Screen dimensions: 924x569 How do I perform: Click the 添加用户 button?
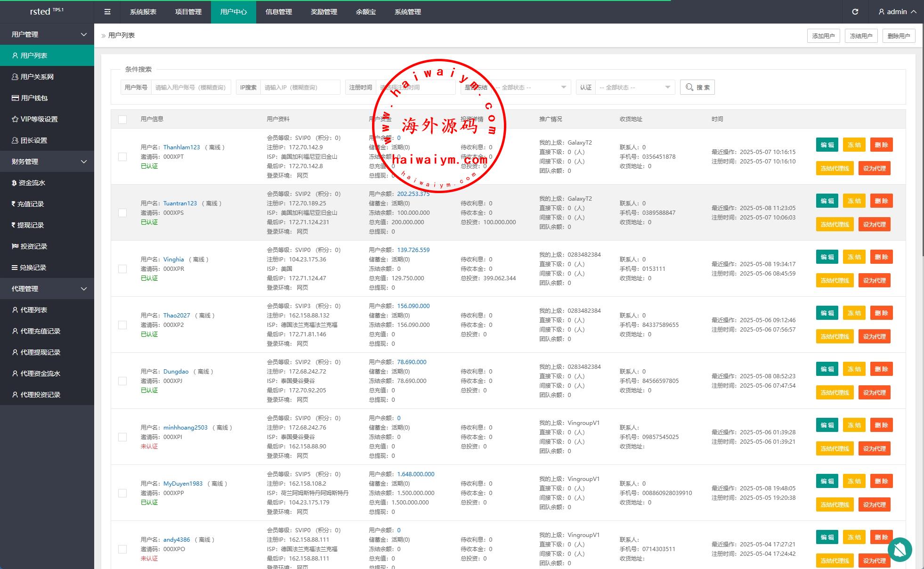click(823, 36)
